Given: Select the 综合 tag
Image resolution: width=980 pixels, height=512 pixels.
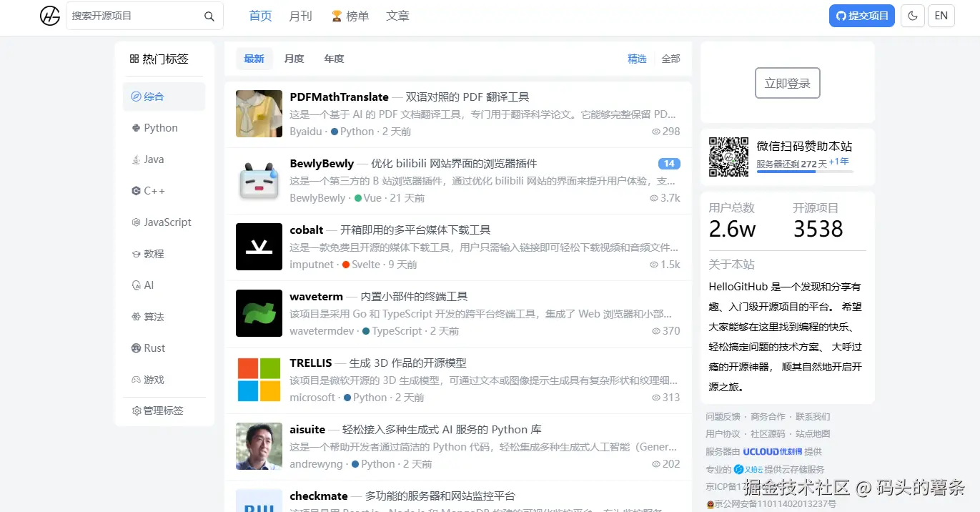Looking at the screenshot, I should 164,97.
